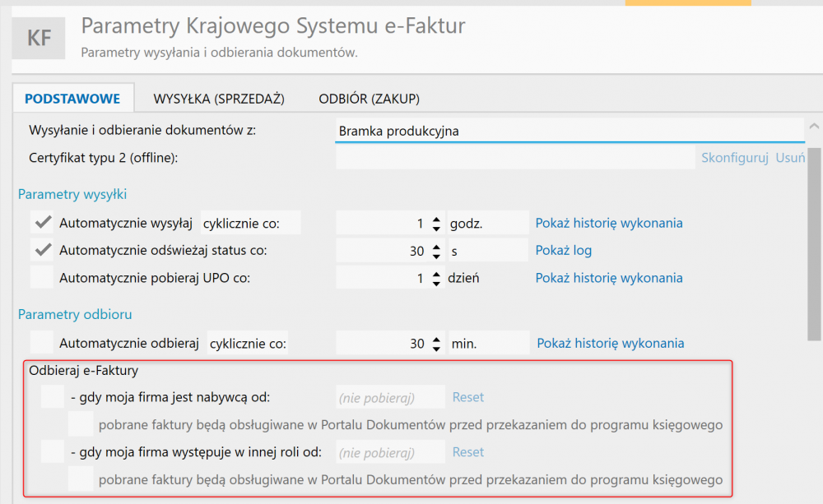823x504 pixels.
Task: Click the Skonfiguruj certificate link
Action: (735, 158)
